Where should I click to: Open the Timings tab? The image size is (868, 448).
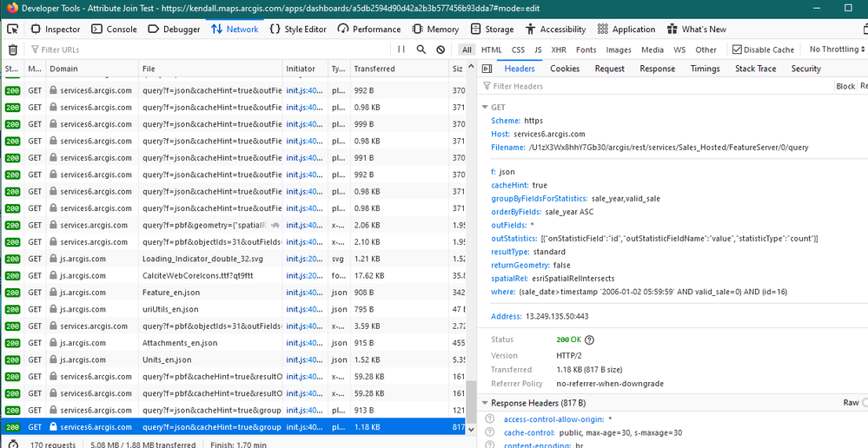705,69
